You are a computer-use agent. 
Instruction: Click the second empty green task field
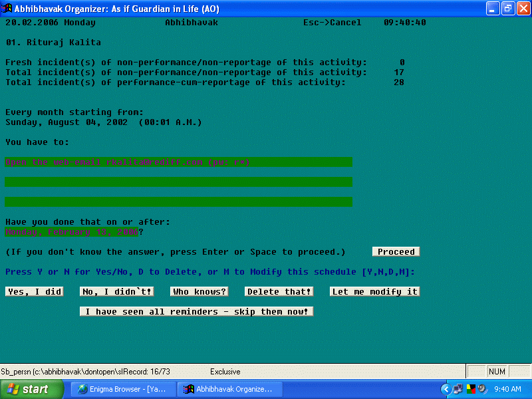[x=178, y=182]
